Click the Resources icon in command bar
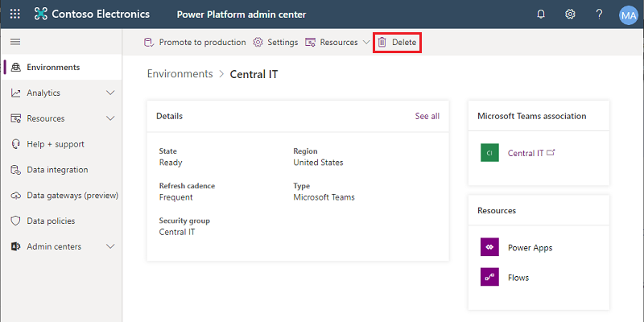Viewport: 644px width, 322px height. pos(310,43)
